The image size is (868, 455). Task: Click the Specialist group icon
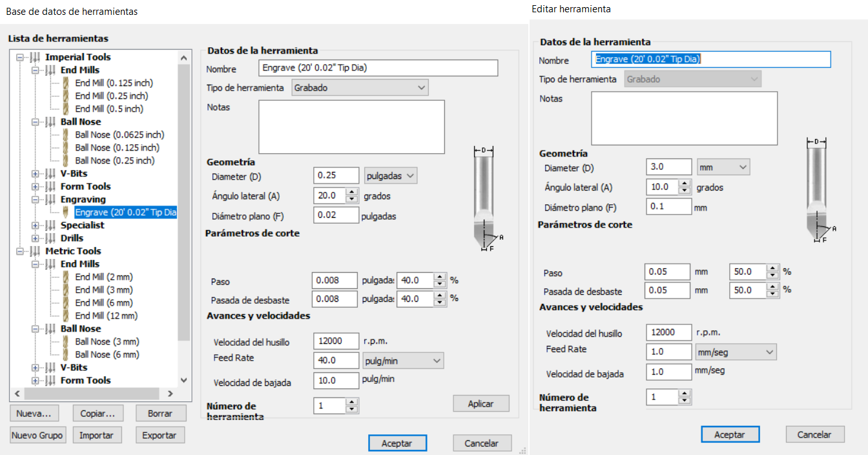pyautogui.click(x=50, y=225)
